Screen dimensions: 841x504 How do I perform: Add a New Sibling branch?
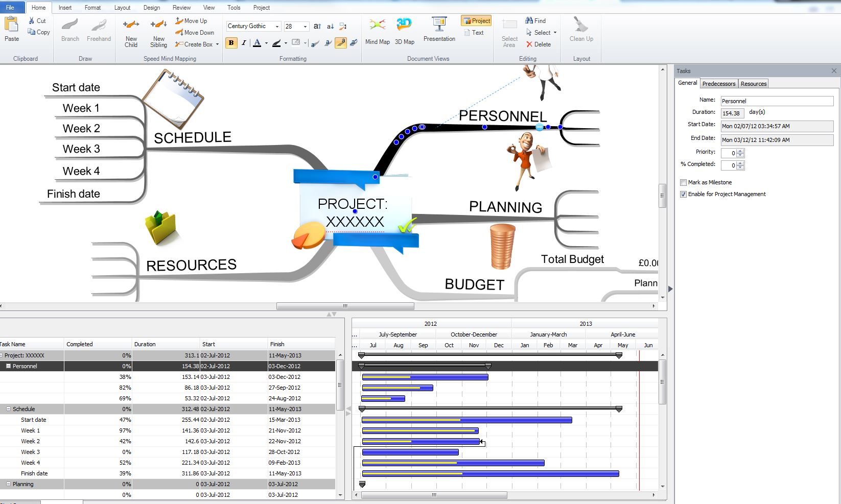tap(158, 33)
